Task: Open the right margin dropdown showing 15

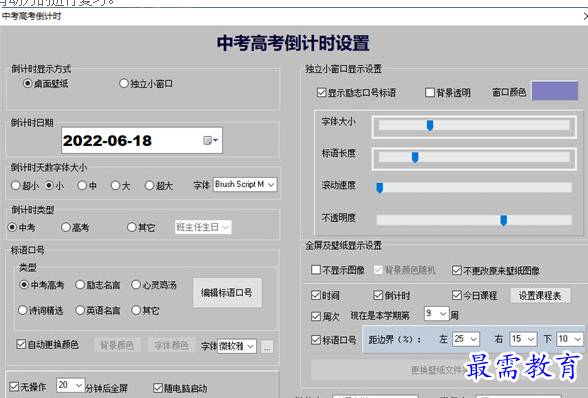Action: point(524,339)
